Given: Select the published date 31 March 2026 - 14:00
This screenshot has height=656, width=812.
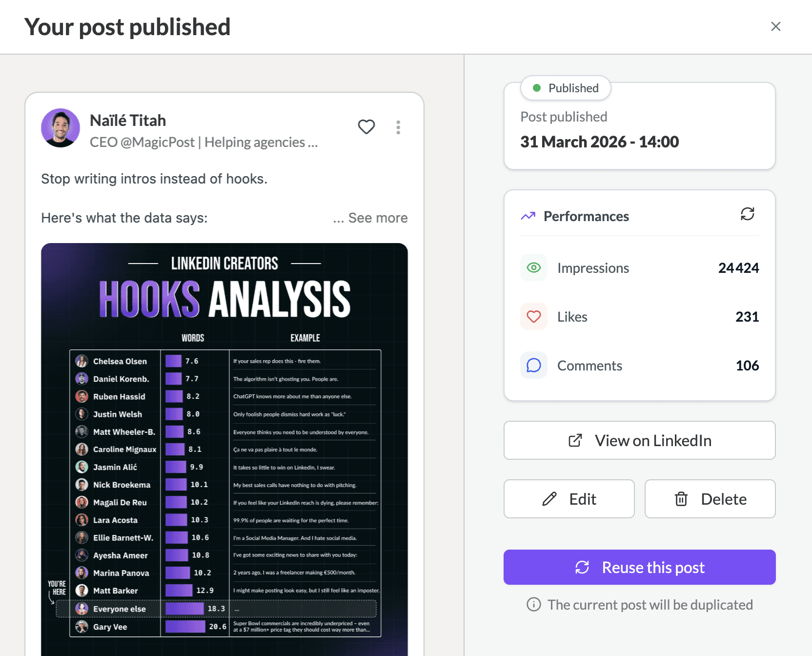Looking at the screenshot, I should [x=599, y=142].
